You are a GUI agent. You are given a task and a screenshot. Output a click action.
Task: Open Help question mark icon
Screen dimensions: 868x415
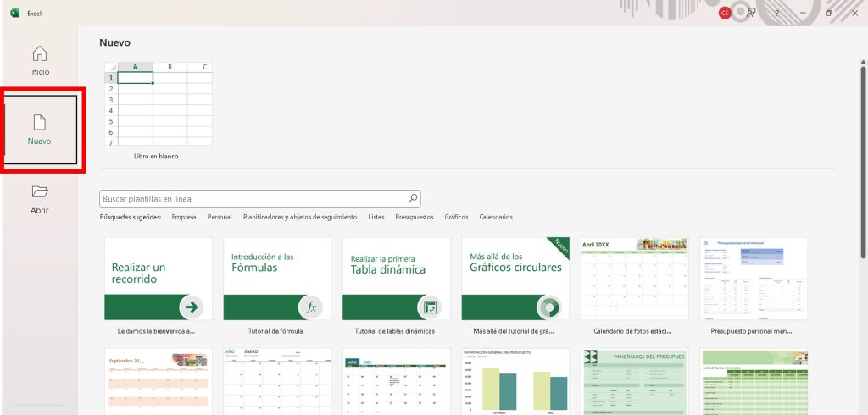point(776,13)
